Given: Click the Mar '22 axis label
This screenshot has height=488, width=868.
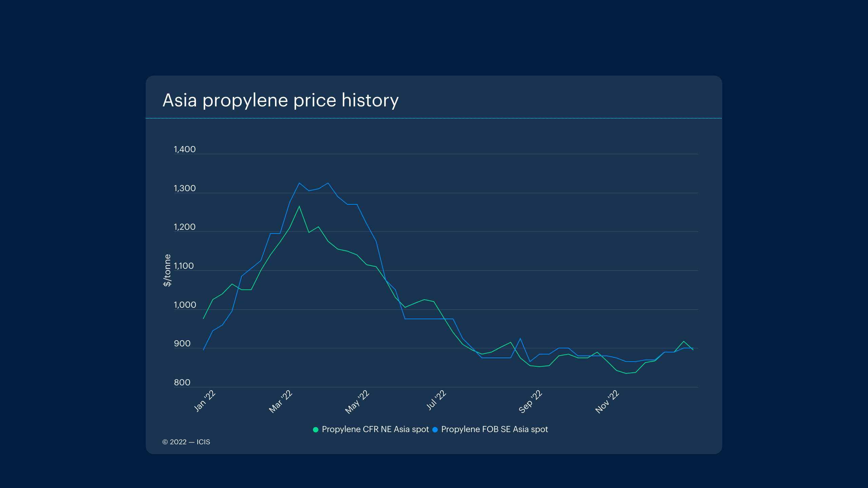Looking at the screenshot, I should pyautogui.click(x=281, y=402).
